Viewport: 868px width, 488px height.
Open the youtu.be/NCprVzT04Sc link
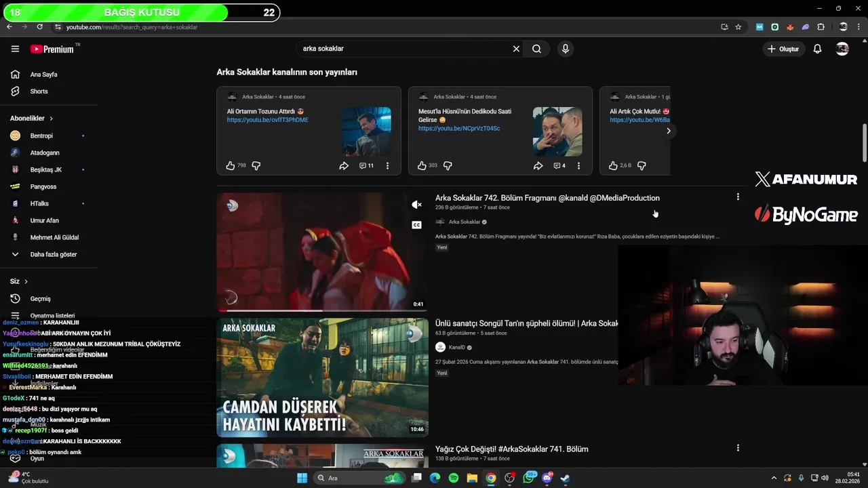(x=459, y=128)
